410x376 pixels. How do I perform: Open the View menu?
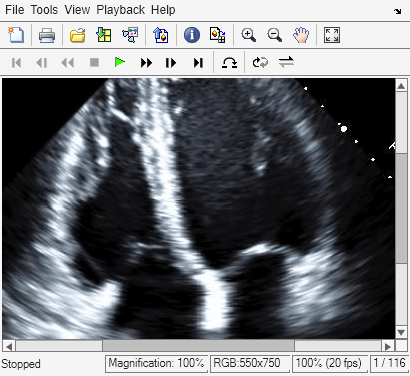77,10
